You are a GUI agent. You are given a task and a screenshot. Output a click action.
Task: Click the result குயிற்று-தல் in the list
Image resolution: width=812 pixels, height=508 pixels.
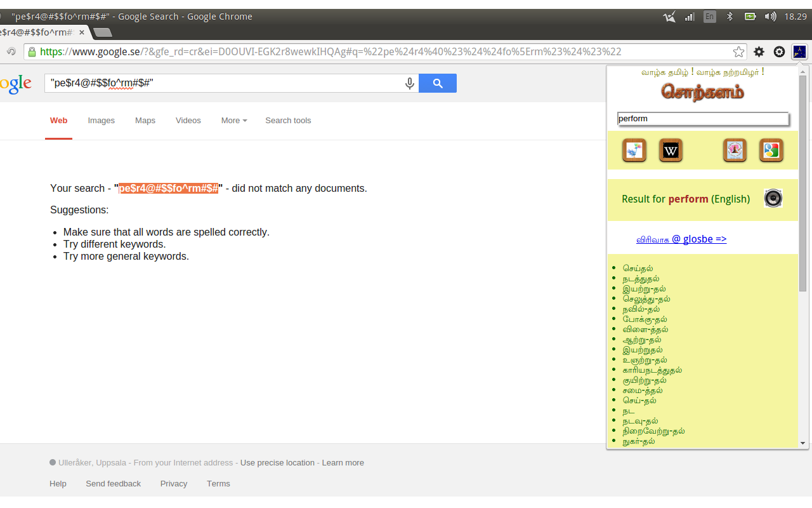[x=645, y=380]
